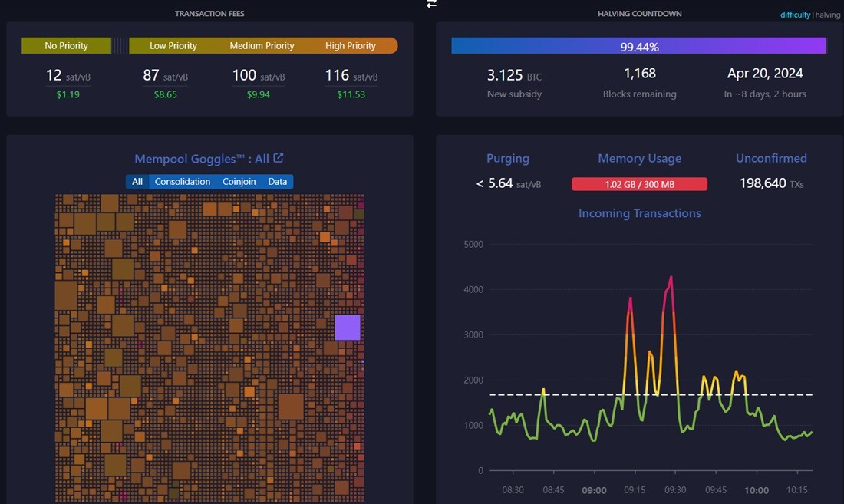Open the Incoming Transactions heading link
844x504 pixels.
639,213
